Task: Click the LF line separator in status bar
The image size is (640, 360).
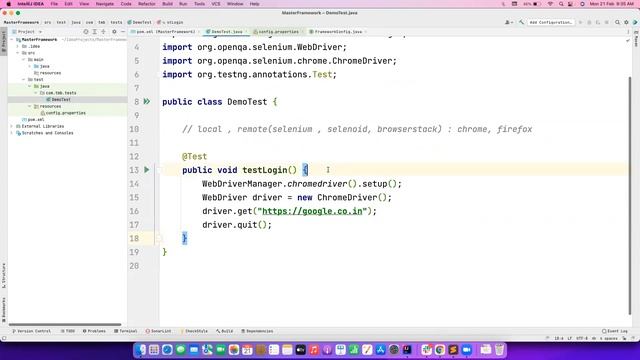Action: (570, 338)
